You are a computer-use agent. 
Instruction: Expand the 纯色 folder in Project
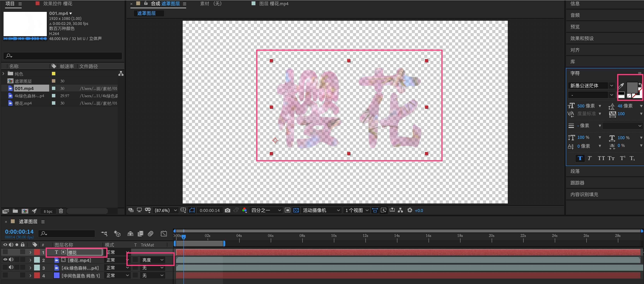click(3, 74)
